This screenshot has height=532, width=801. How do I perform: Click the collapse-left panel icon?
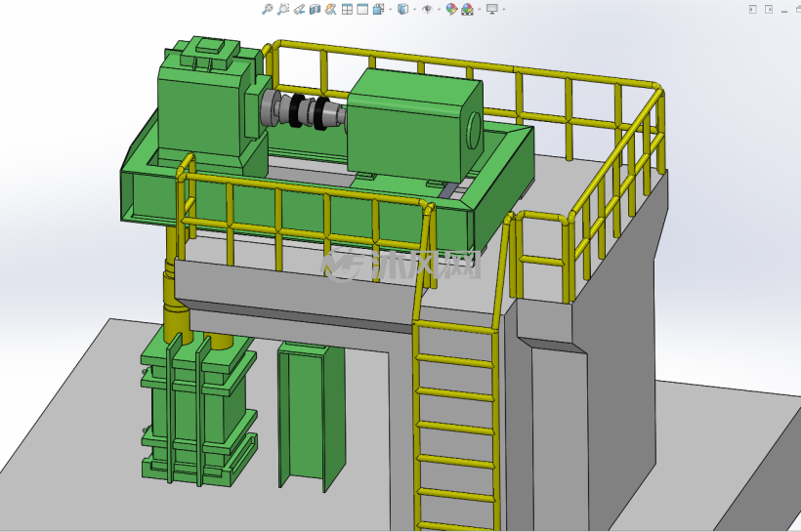pos(752,9)
